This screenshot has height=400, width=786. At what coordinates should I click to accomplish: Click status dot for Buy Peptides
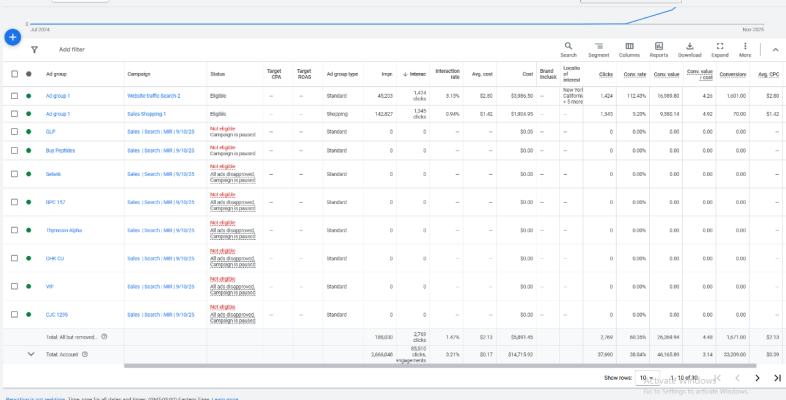(29, 150)
